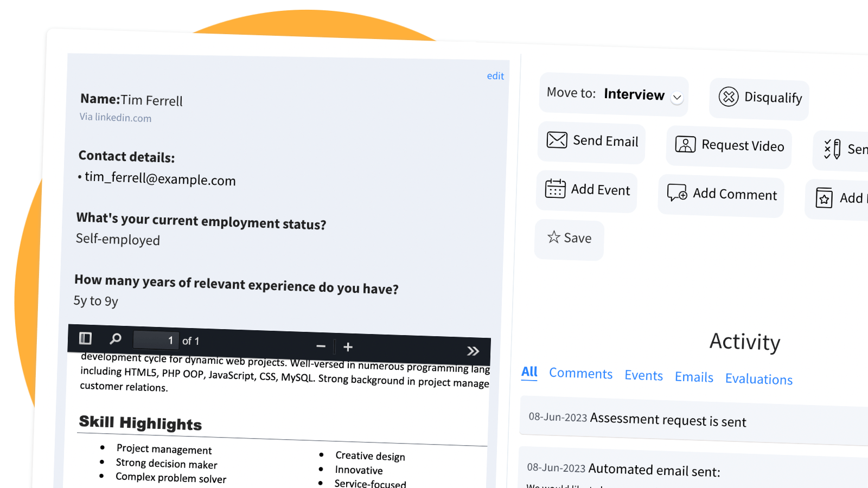Zoom out the resume with minus icon
Viewport: 868px width, 488px height.
(321, 346)
